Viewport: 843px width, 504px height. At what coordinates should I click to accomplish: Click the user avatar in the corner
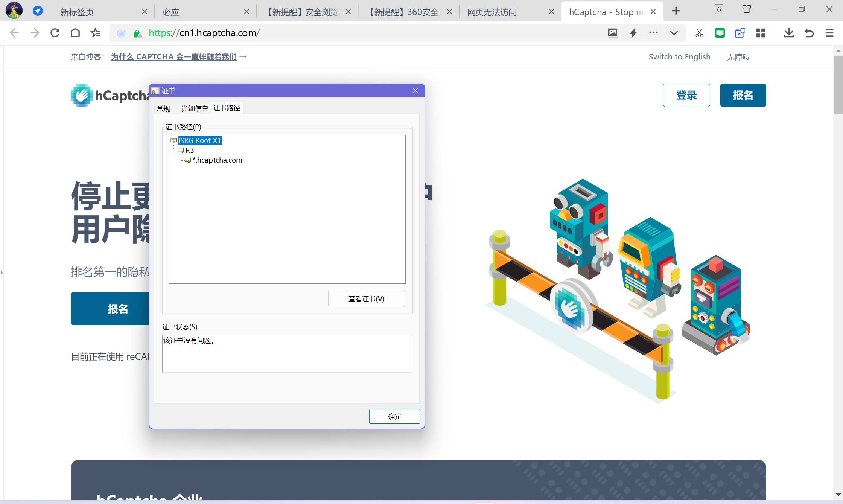14,10
